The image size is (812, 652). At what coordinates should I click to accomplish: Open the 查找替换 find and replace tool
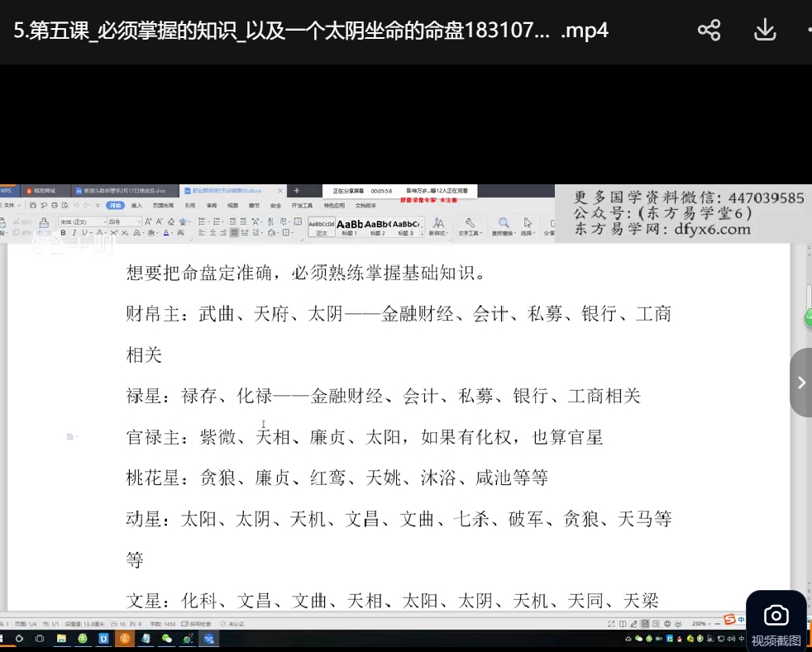click(503, 226)
